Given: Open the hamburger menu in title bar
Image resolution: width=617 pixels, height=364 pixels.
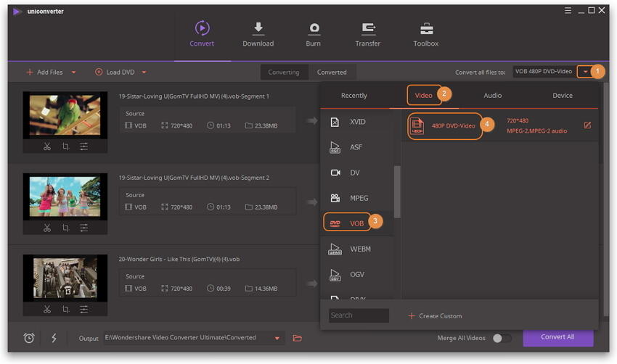Looking at the screenshot, I should tap(568, 11).
